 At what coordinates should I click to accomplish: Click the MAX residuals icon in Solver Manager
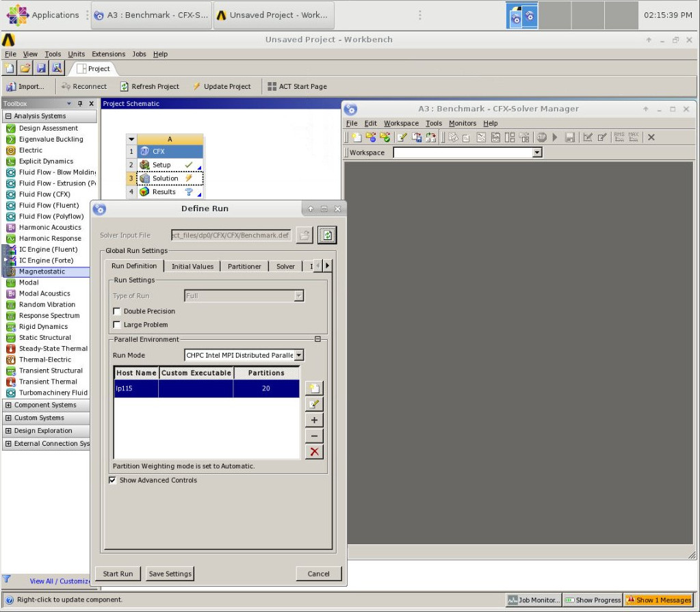[x=634, y=137]
